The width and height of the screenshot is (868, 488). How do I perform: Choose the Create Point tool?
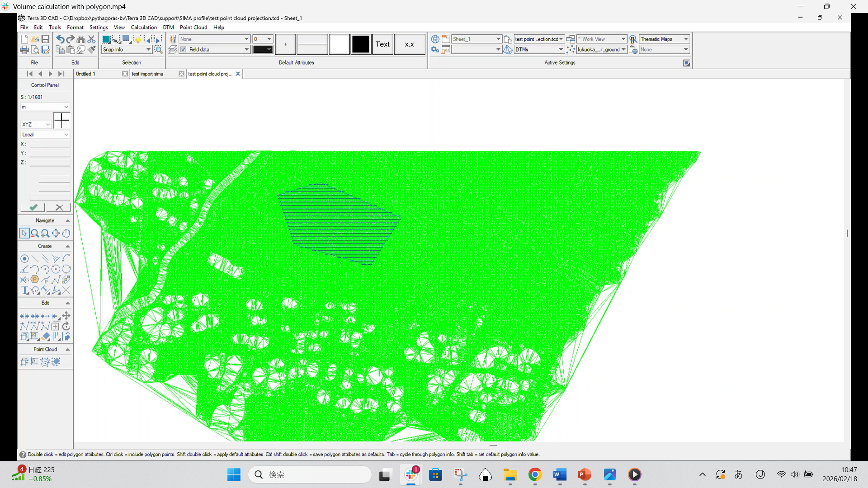pos(24,259)
